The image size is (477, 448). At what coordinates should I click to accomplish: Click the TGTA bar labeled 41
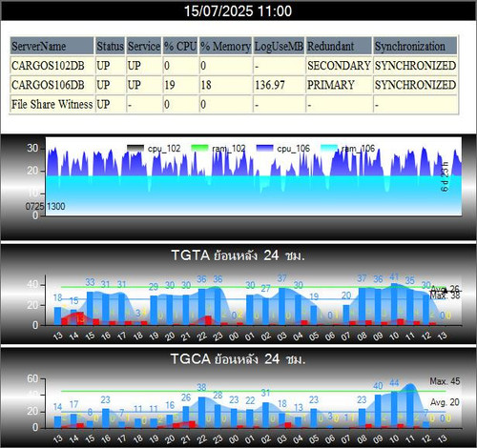point(394,304)
